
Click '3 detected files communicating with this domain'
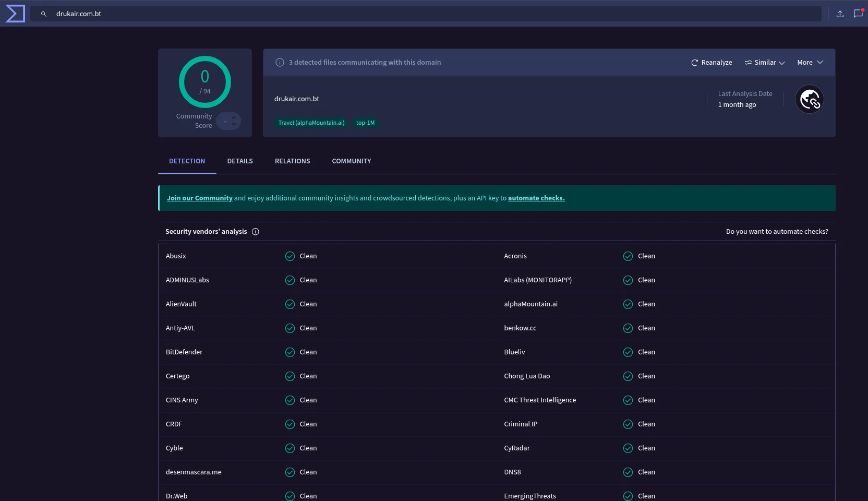pyautogui.click(x=365, y=63)
